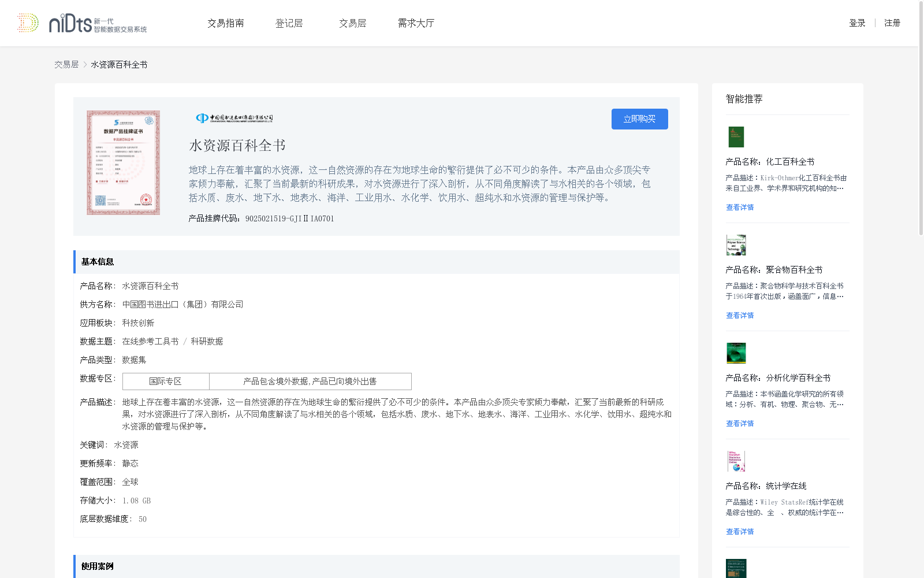Click the supplier company logo

coord(234,118)
